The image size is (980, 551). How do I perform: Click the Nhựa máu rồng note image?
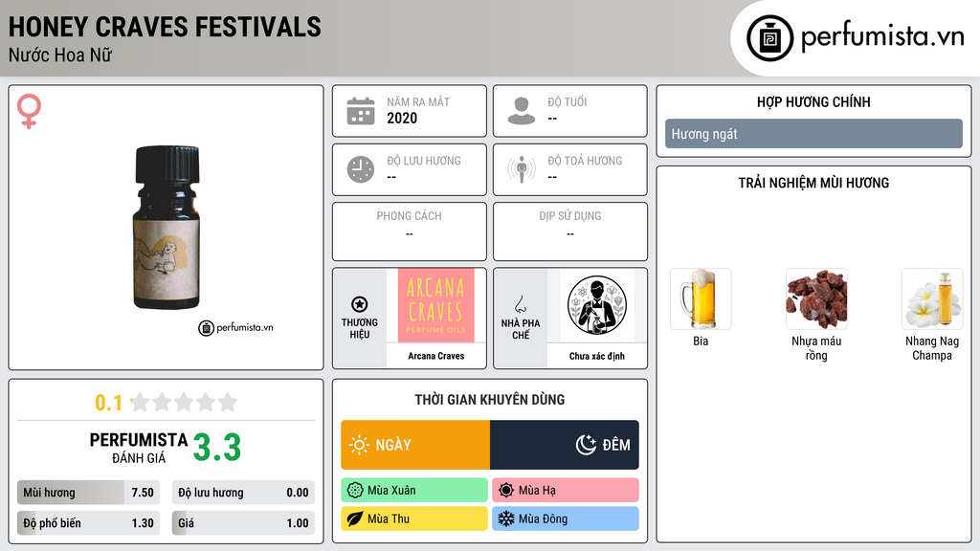816,298
